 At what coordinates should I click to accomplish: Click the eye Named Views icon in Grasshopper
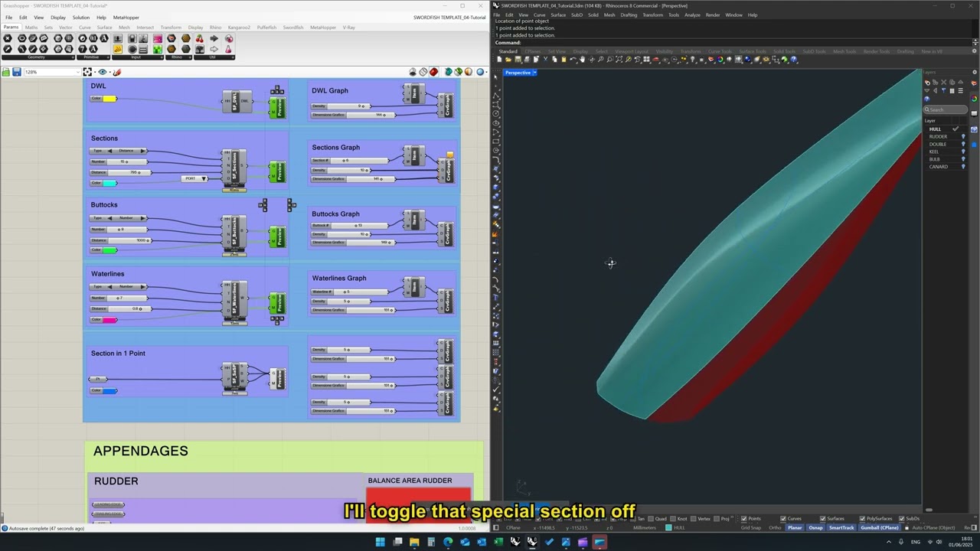[x=102, y=72]
